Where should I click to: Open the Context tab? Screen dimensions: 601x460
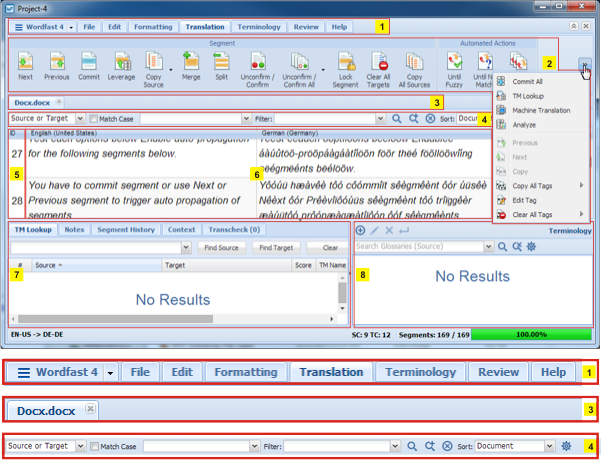(181, 230)
